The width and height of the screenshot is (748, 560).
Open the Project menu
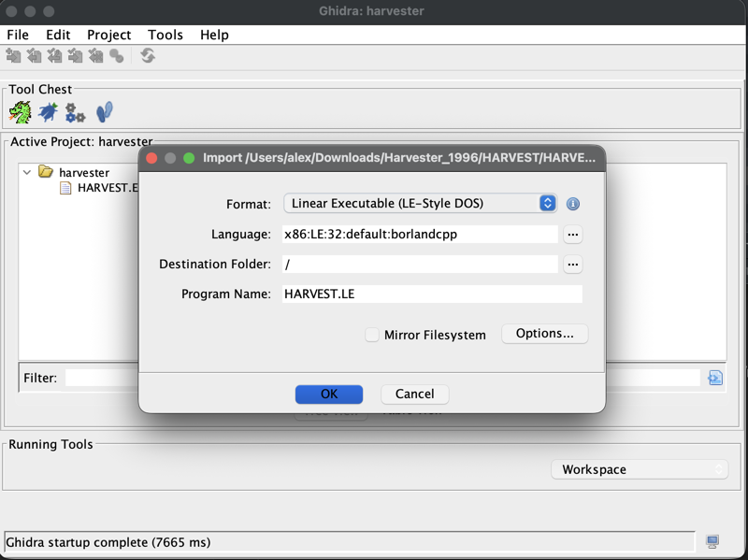click(x=108, y=35)
